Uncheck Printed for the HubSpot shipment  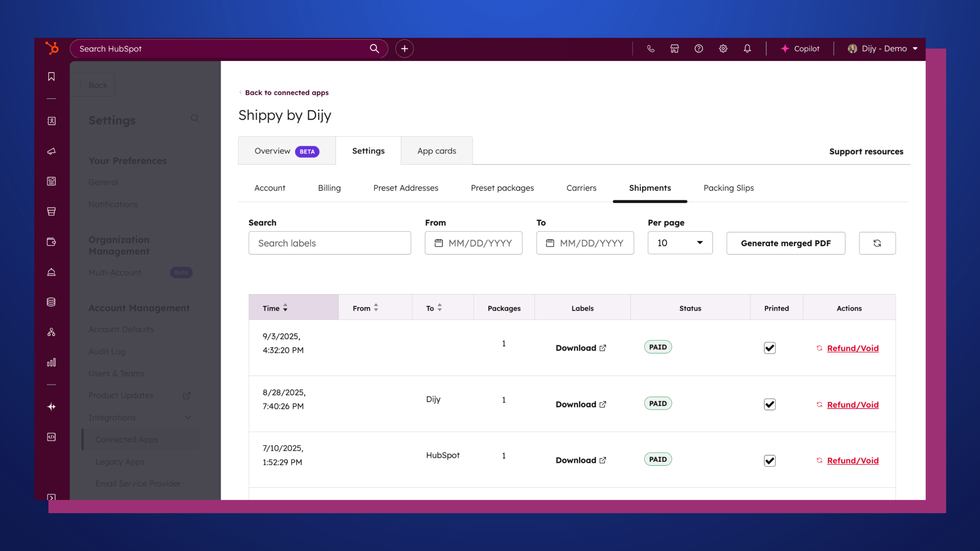[769, 460]
